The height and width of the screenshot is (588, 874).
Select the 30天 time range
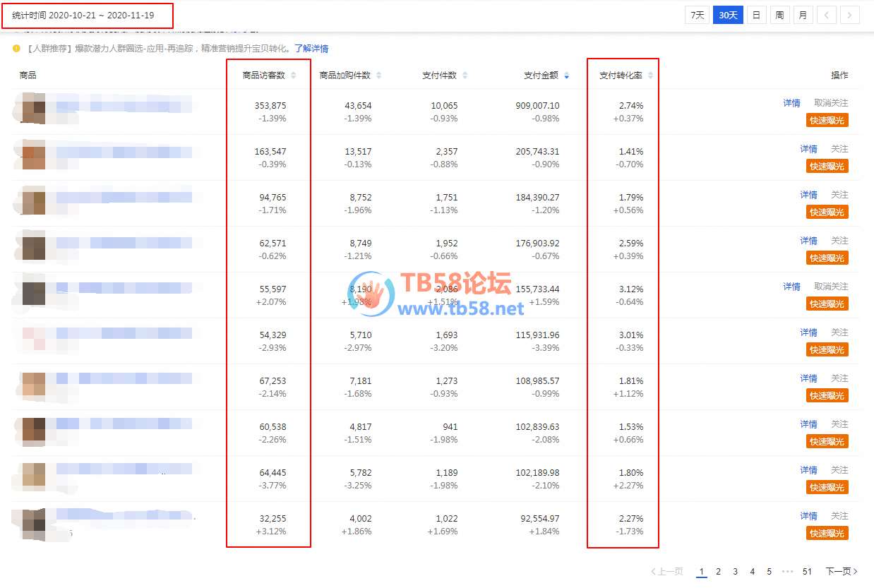(x=728, y=15)
